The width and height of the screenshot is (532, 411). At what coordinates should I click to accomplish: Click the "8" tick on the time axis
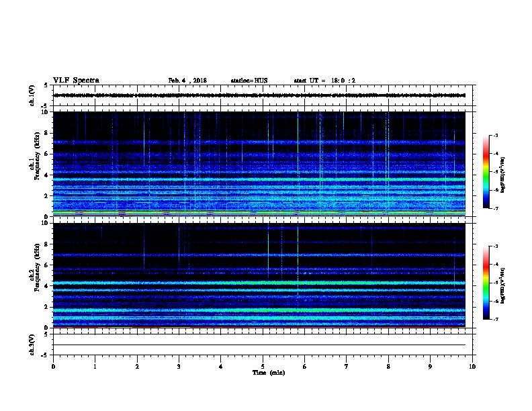[388, 367]
